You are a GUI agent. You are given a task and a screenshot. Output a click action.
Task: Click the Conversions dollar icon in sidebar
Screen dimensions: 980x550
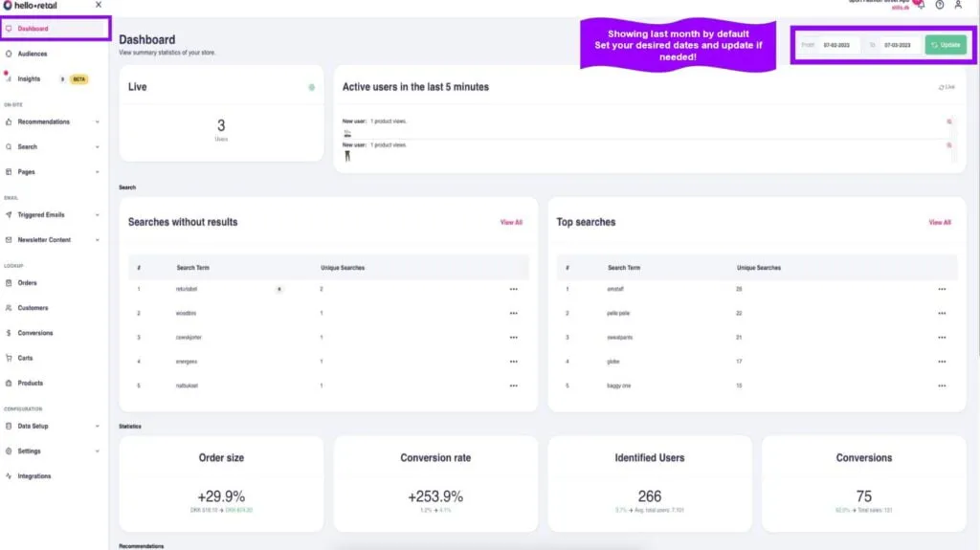(x=9, y=333)
